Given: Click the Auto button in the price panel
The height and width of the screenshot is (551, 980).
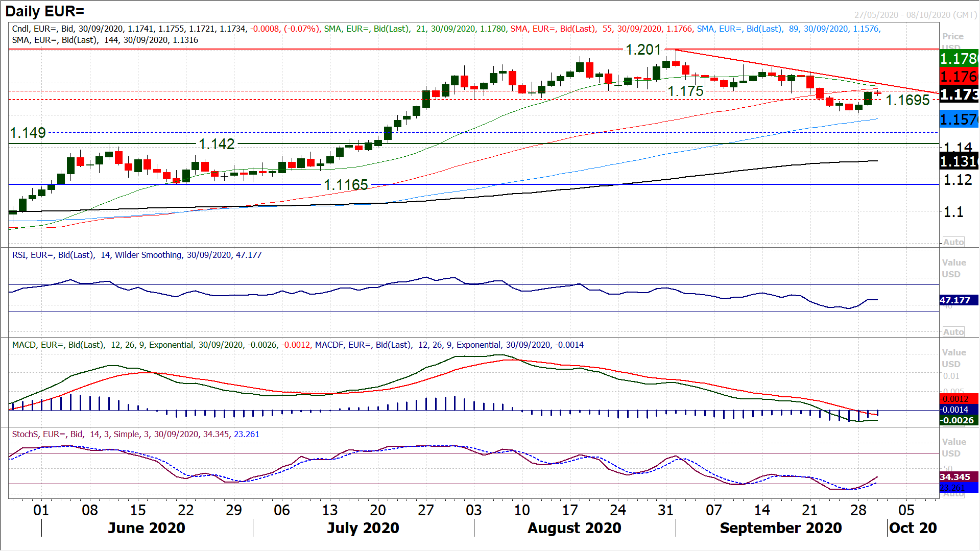Looking at the screenshot, I should pyautogui.click(x=953, y=242).
